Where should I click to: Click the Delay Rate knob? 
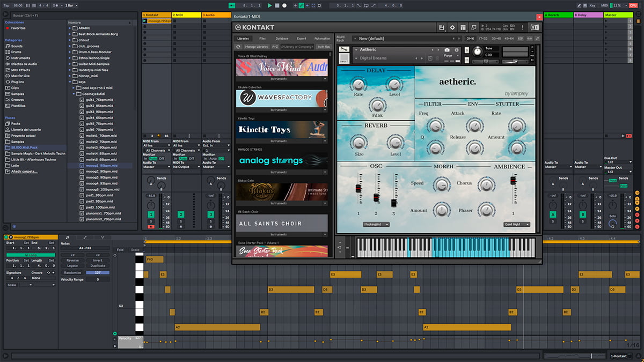[x=357, y=83]
